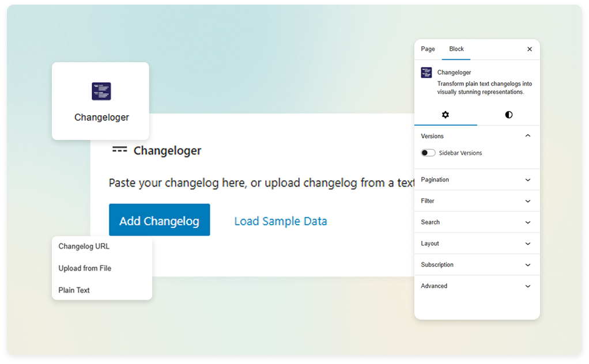Image resolution: width=589 pixels, height=364 pixels.
Task: Select the Settings gear tab in block inspector
Action: point(445,115)
